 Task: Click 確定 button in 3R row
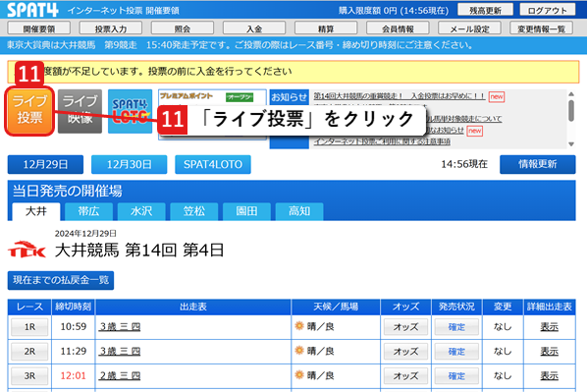pos(456,376)
